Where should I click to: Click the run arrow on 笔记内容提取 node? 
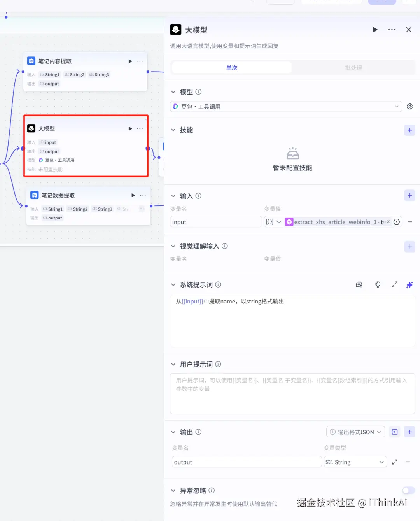pyautogui.click(x=130, y=61)
